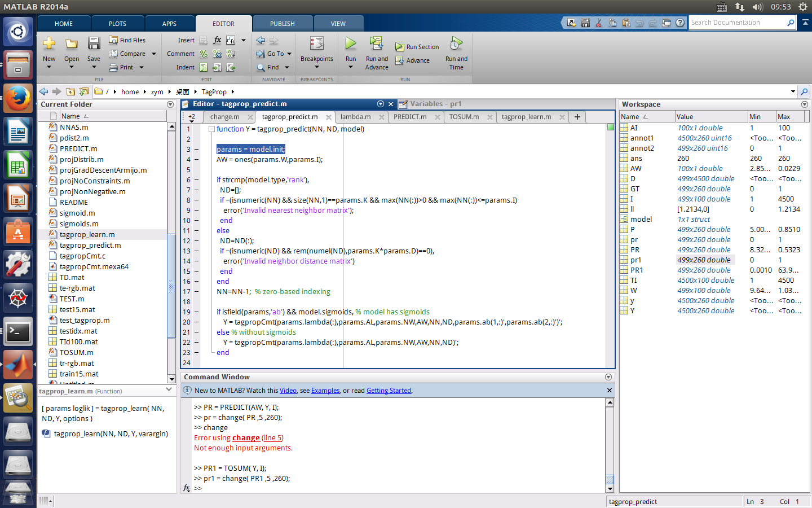This screenshot has height=508, width=812.
Task: Click the Copy icon in quick access toolbar
Action: tap(612, 23)
